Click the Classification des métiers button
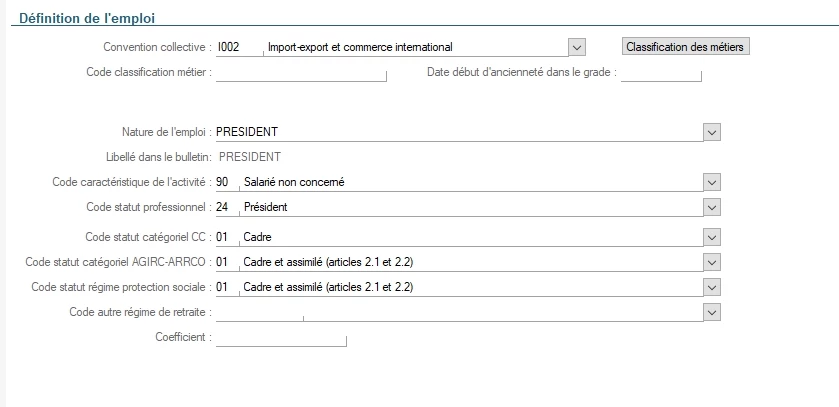The height and width of the screenshot is (407, 839). coord(685,47)
